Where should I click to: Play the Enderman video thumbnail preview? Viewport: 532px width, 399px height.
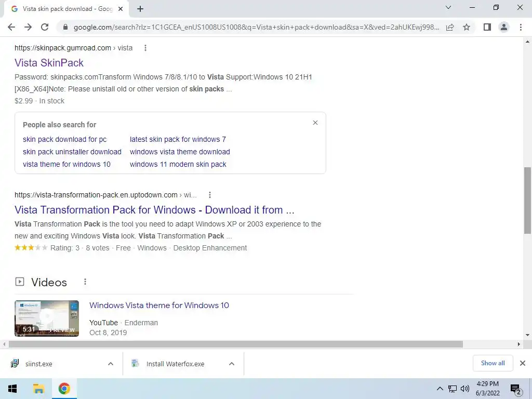(47, 318)
